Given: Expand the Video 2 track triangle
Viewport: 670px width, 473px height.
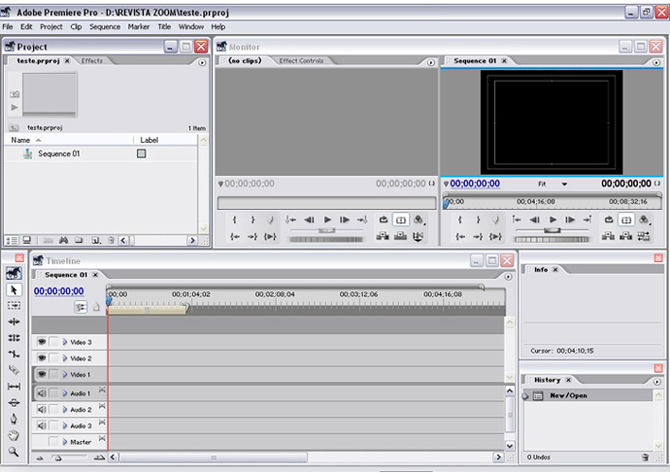Looking at the screenshot, I should (x=65, y=358).
